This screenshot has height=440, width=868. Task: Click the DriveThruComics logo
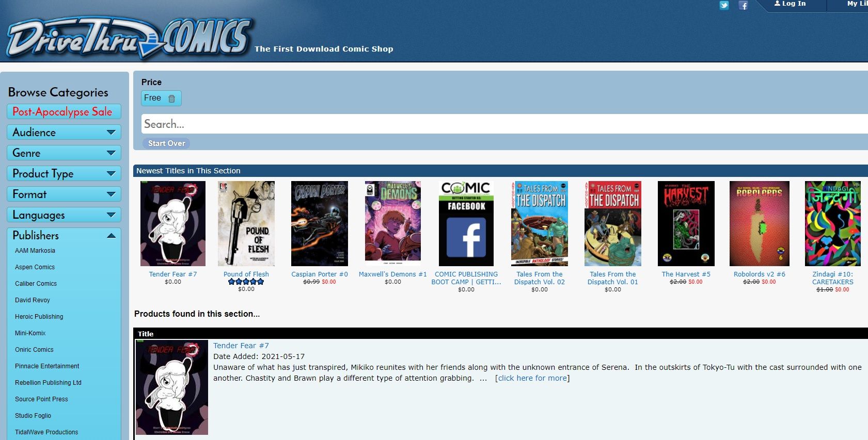[129, 39]
